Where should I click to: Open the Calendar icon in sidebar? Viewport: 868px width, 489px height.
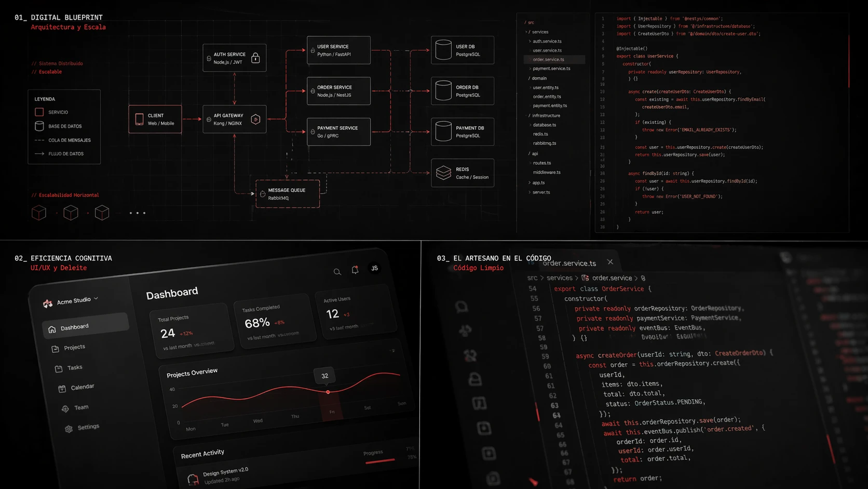62,387
